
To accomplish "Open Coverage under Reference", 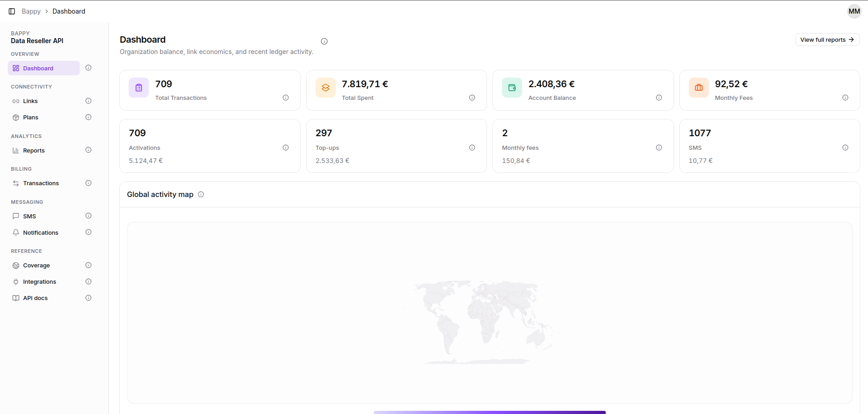I will (44, 265).
